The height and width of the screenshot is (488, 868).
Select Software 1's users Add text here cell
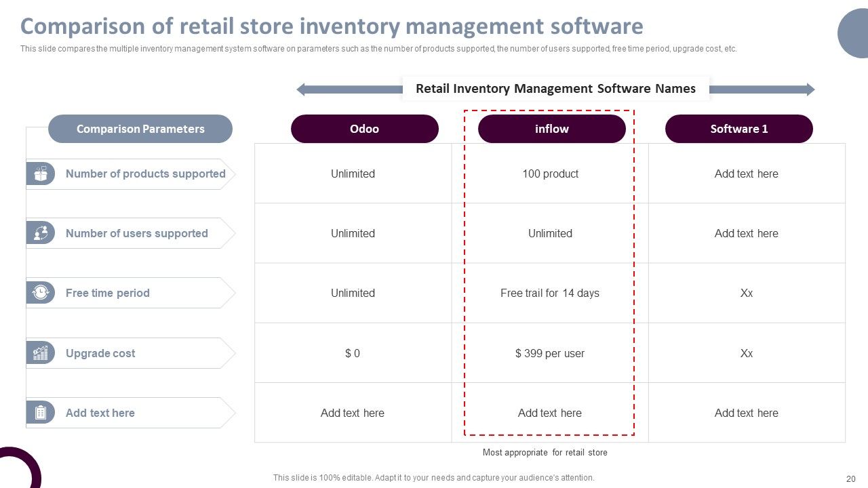[x=747, y=233]
